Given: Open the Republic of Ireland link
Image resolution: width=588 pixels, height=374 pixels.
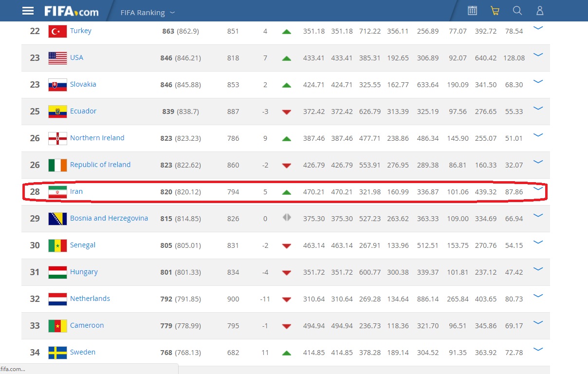Looking at the screenshot, I should pos(100,165).
